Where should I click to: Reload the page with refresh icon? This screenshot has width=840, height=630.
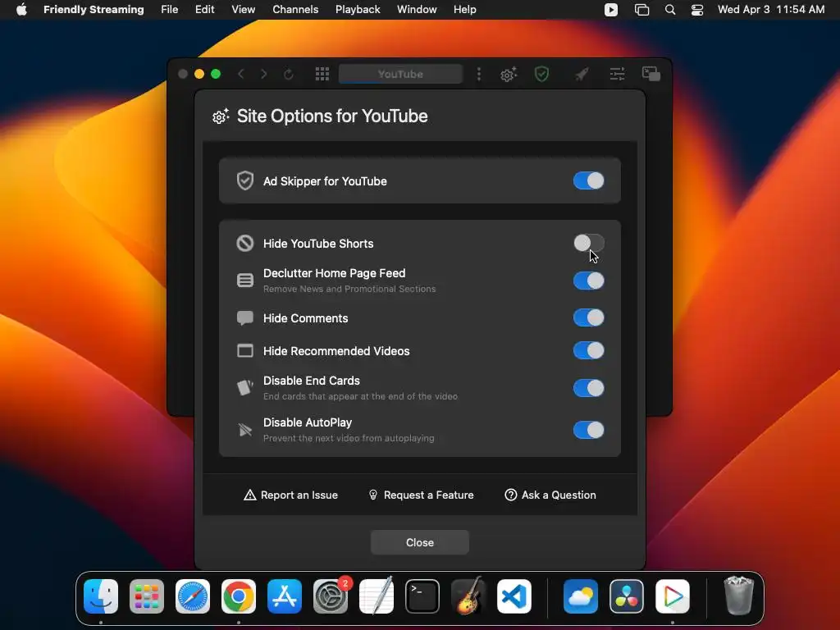tap(288, 74)
